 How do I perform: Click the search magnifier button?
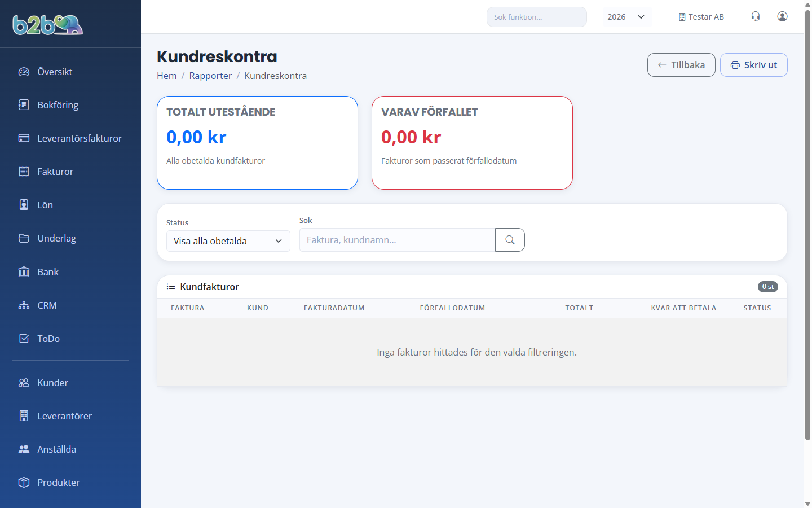510,240
